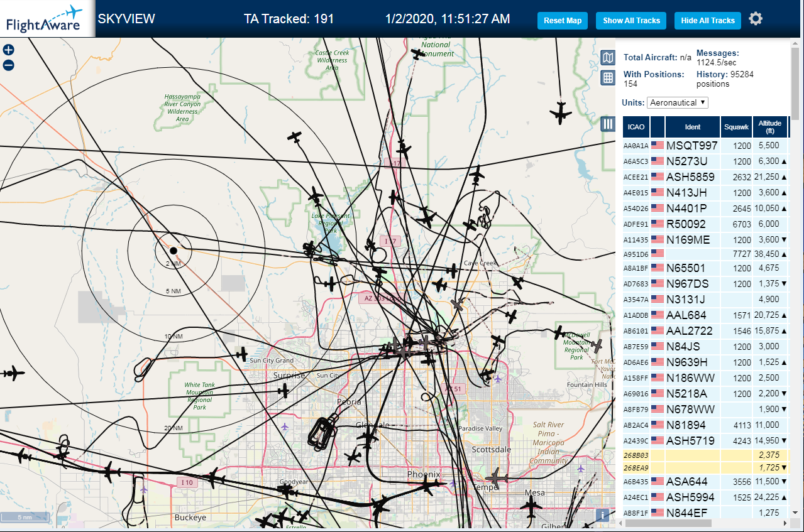Select the N678WW aircraft row
The image size is (804, 532).
[x=705, y=410]
